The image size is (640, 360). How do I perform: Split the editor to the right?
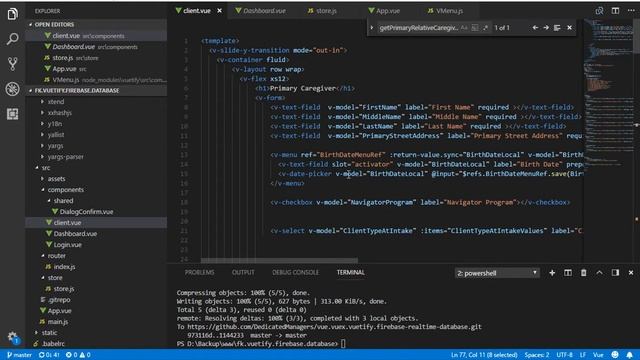point(615,11)
